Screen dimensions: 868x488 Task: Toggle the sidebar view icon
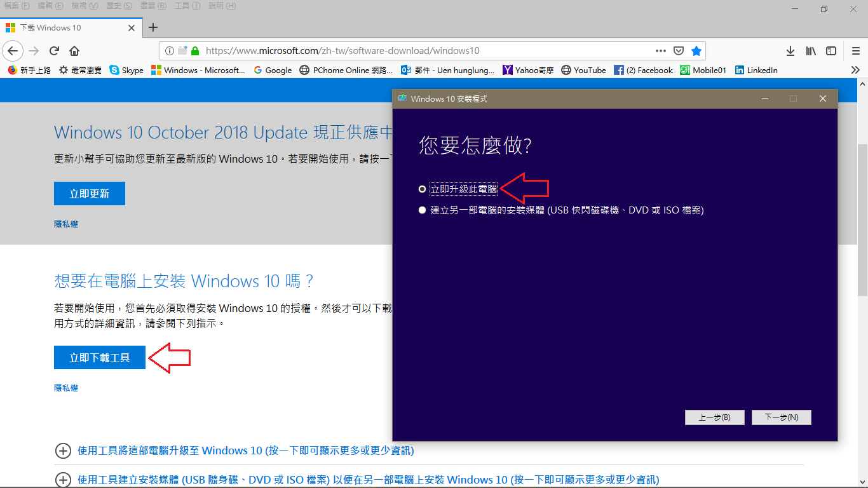tap(831, 51)
